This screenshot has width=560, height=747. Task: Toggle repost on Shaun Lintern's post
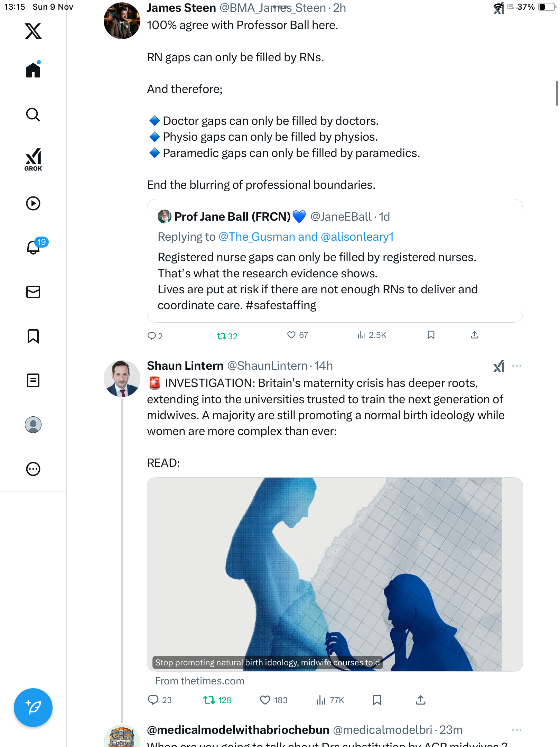tap(209, 700)
